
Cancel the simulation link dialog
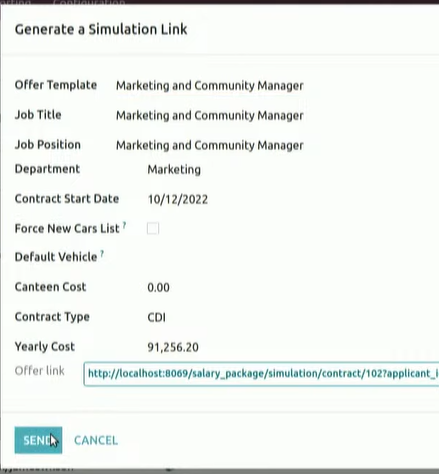[96, 440]
